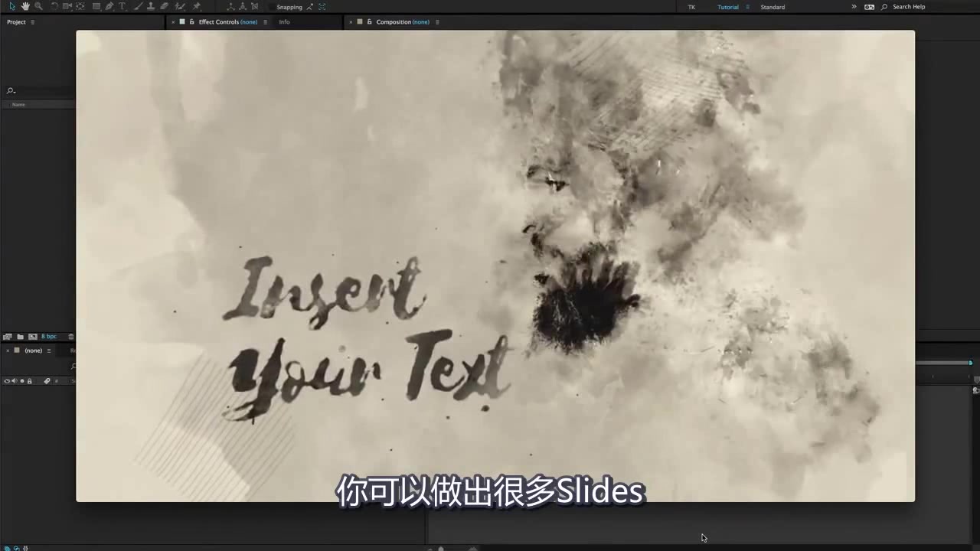
Task: Click the Tk home icon in the menu bar
Action: click(x=691, y=7)
